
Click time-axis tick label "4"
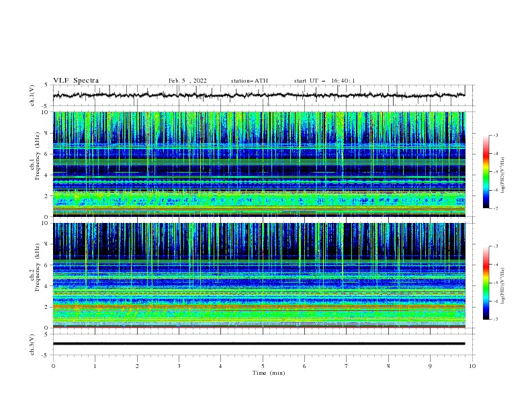(220, 366)
